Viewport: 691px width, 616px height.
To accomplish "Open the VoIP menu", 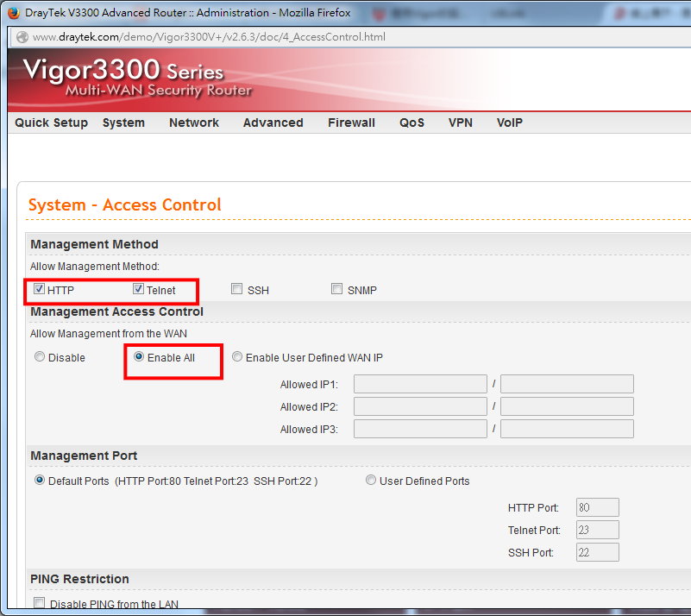I will tap(509, 123).
